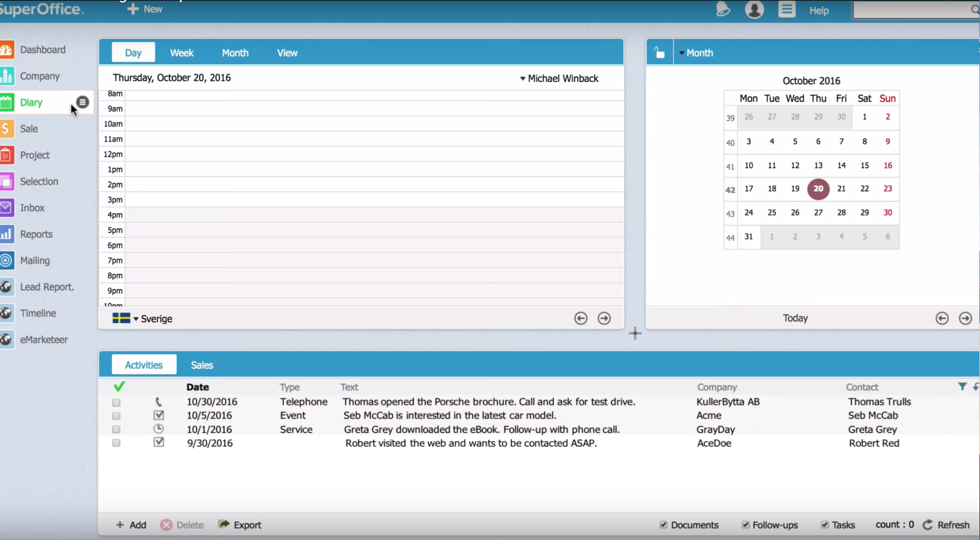
Task: Click the Delete button below activities
Action: pyautogui.click(x=182, y=525)
